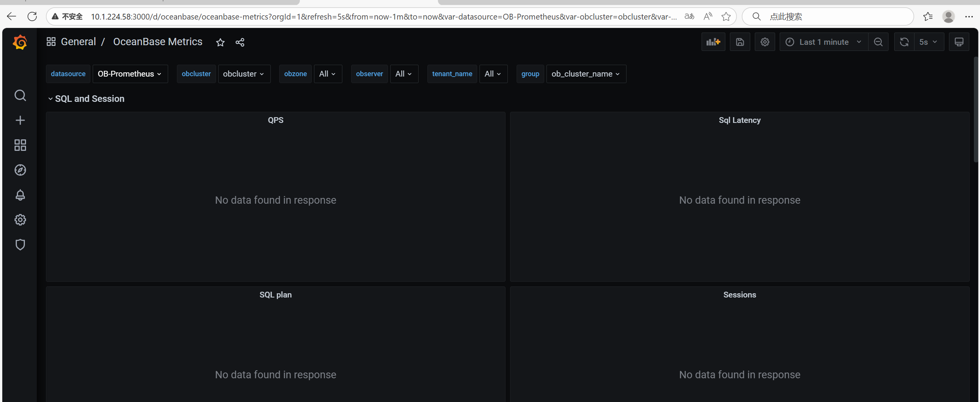Image resolution: width=980 pixels, height=402 pixels.
Task: Save the dashboard using the disk icon
Action: click(739, 42)
